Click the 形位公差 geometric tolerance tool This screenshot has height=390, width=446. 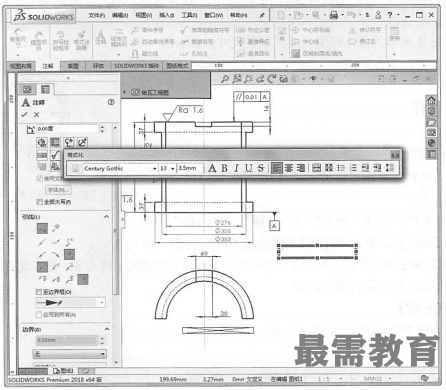click(x=253, y=30)
